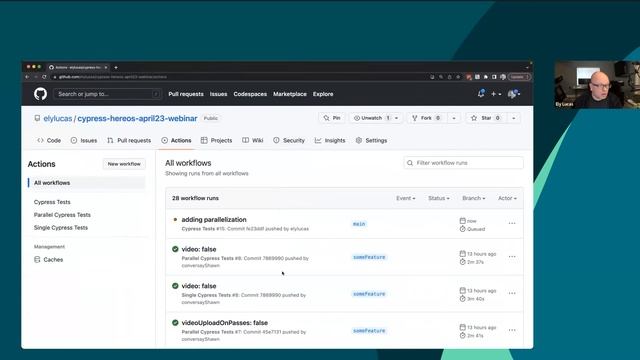Expand the Fork options caret
This screenshot has width=640, height=360.
[x=454, y=118]
